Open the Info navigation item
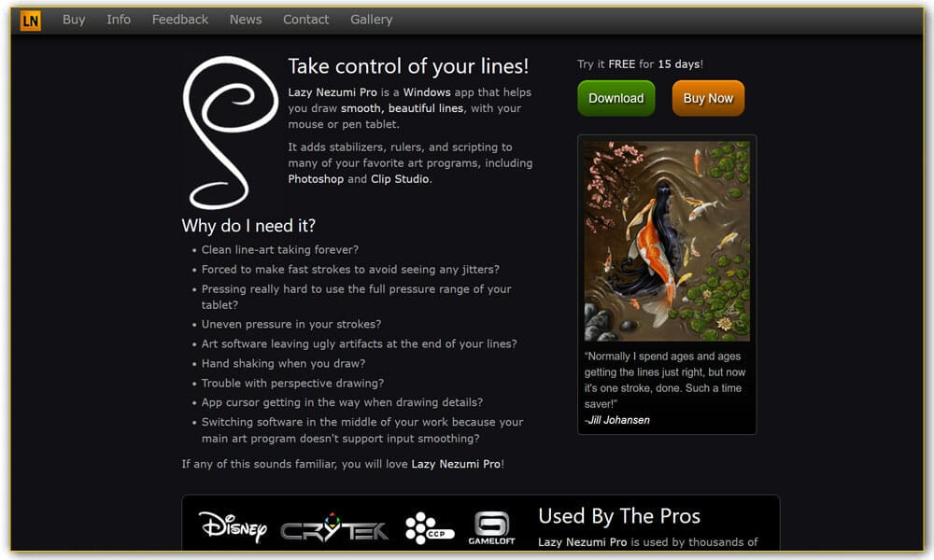 [119, 20]
